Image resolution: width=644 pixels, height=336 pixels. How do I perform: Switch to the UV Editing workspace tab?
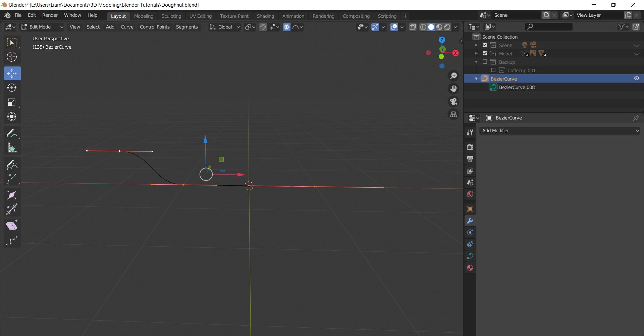coord(201,16)
